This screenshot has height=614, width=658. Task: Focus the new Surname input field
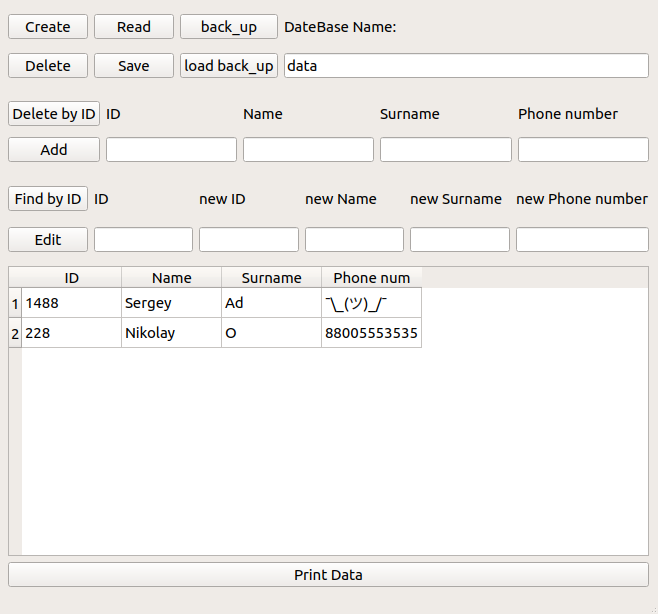click(460, 240)
